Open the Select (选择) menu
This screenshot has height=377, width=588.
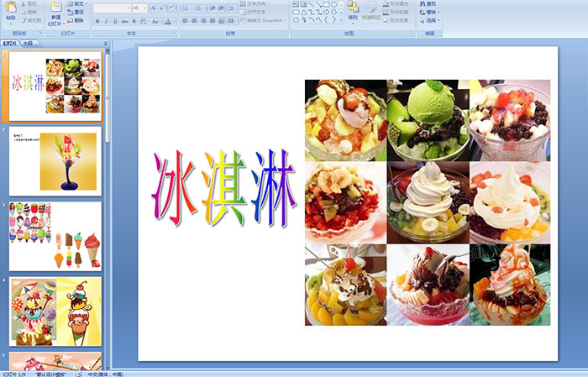[x=429, y=20]
